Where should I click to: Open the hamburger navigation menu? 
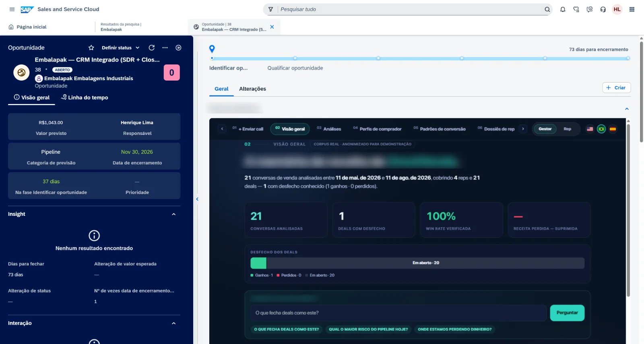click(x=12, y=9)
